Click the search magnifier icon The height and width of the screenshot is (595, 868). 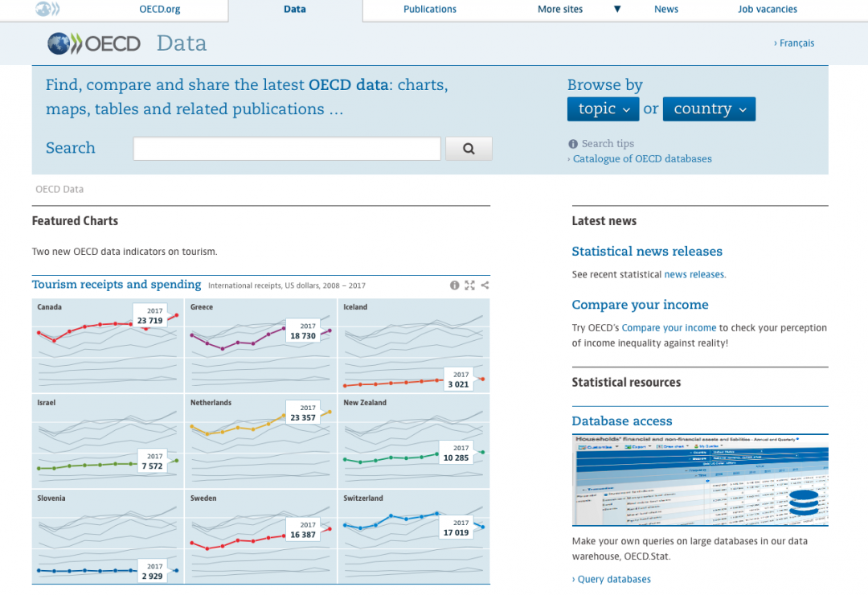pos(469,148)
